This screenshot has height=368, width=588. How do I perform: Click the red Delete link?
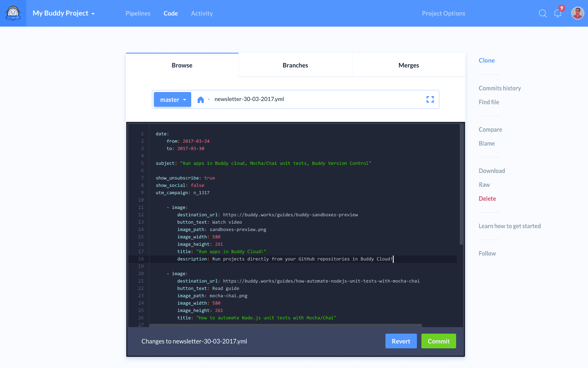[487, 199]
